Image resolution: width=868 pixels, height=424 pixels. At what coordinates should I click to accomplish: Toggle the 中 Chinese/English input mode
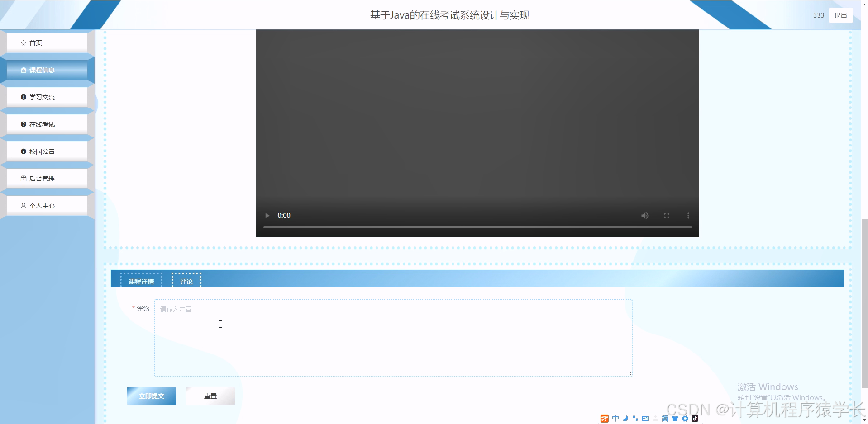615,419
